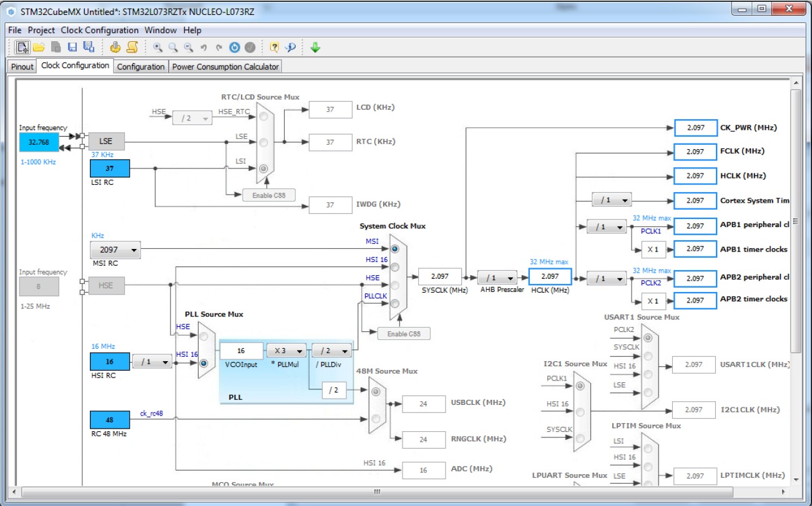812x506 pixels.
Task: Open the PLLMul X 3 dropdown
Action: point(286,351)
